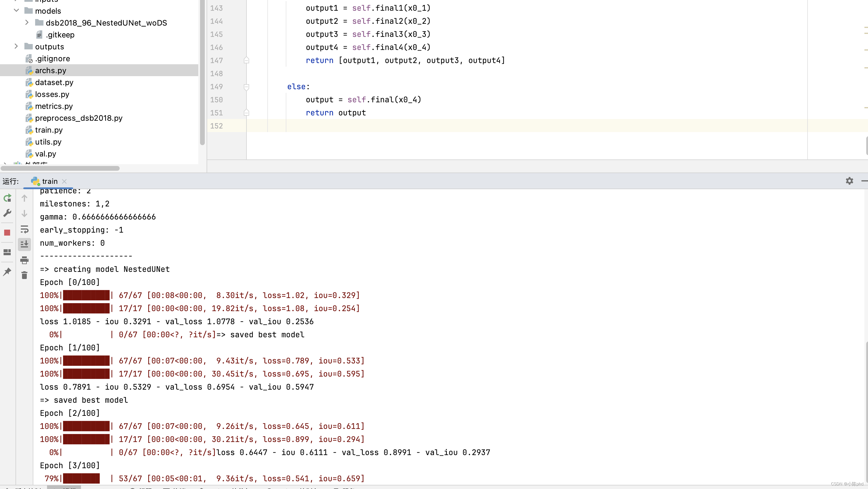Expand the outputs folder
868x489 pixels.
pos(16,46)
